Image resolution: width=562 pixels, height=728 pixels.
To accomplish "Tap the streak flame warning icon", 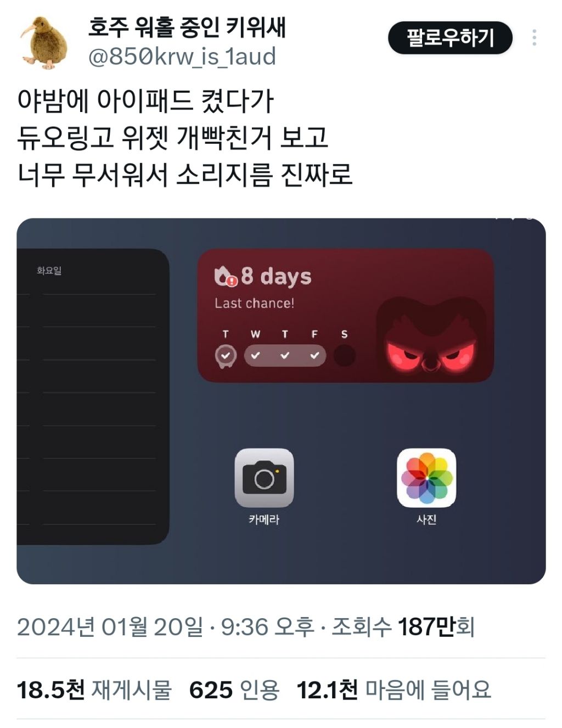I will point(226,276).
